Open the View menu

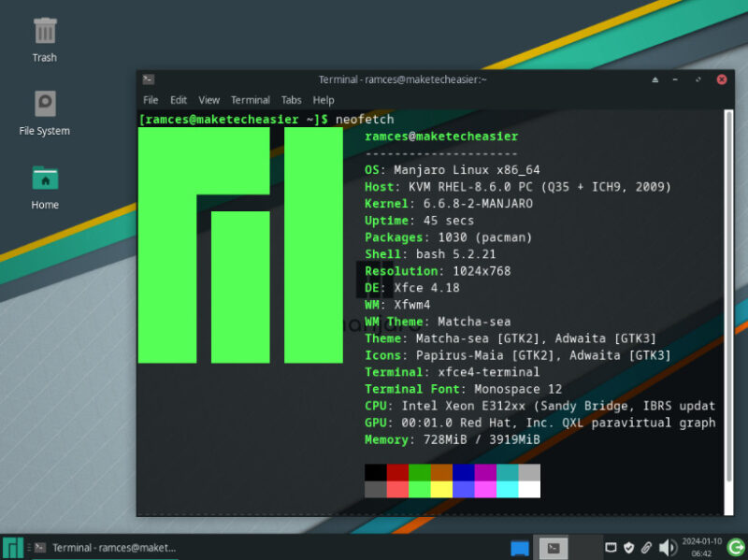tap(209, 100)
